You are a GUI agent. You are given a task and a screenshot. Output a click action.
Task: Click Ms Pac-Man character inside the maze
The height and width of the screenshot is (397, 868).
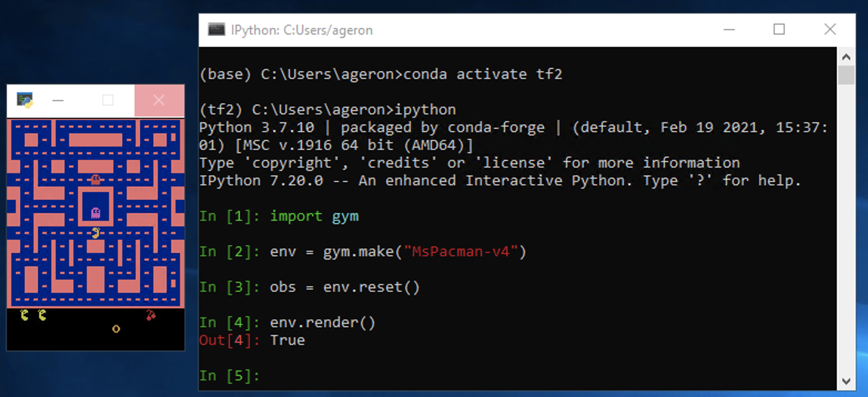[x=95, y=233]
